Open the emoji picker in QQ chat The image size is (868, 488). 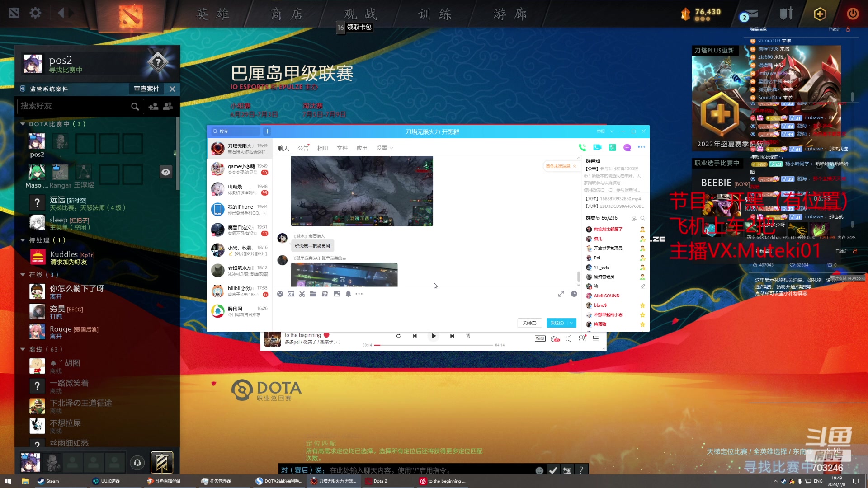click(280, 294)
